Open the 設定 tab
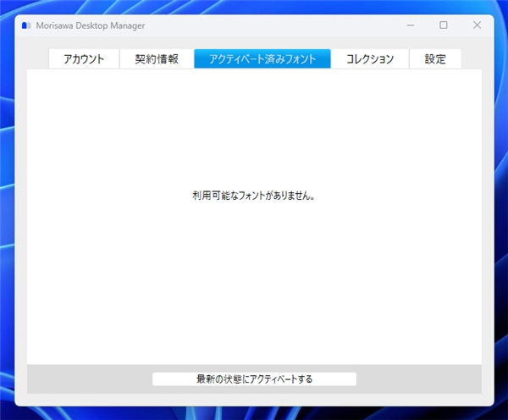The image size is (508, 420). coord(435,59)
